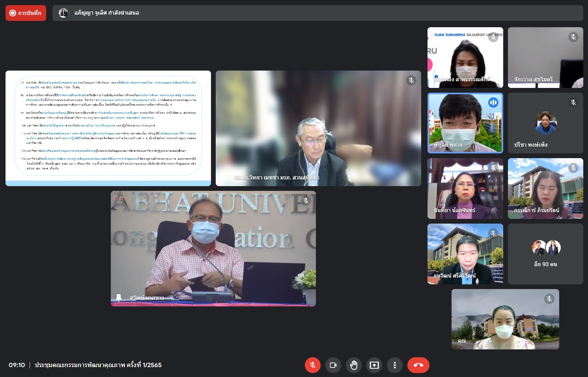Click the present screen icon
Image resolution: width=588 pixels, height=377 pixels.
point(374,365)
